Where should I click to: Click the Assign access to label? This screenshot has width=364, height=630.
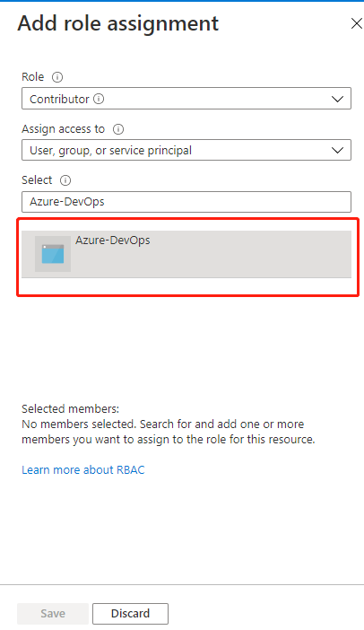(x=63, y=129)
